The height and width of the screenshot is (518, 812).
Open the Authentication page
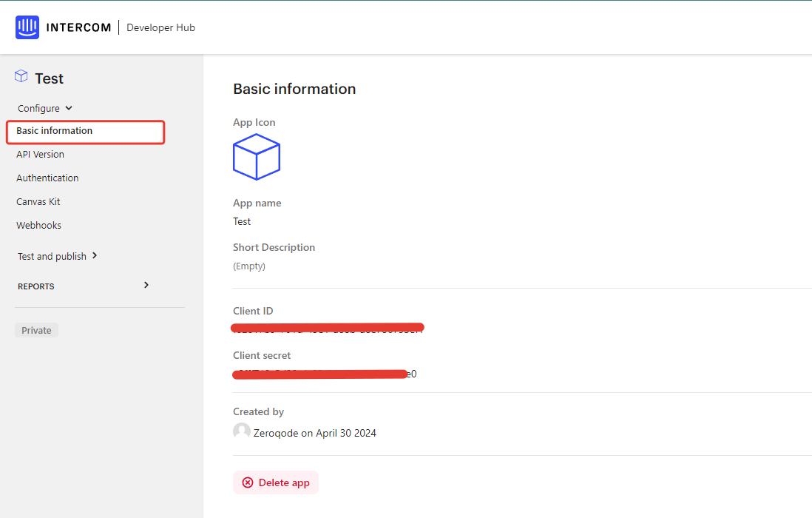(47, 178)
